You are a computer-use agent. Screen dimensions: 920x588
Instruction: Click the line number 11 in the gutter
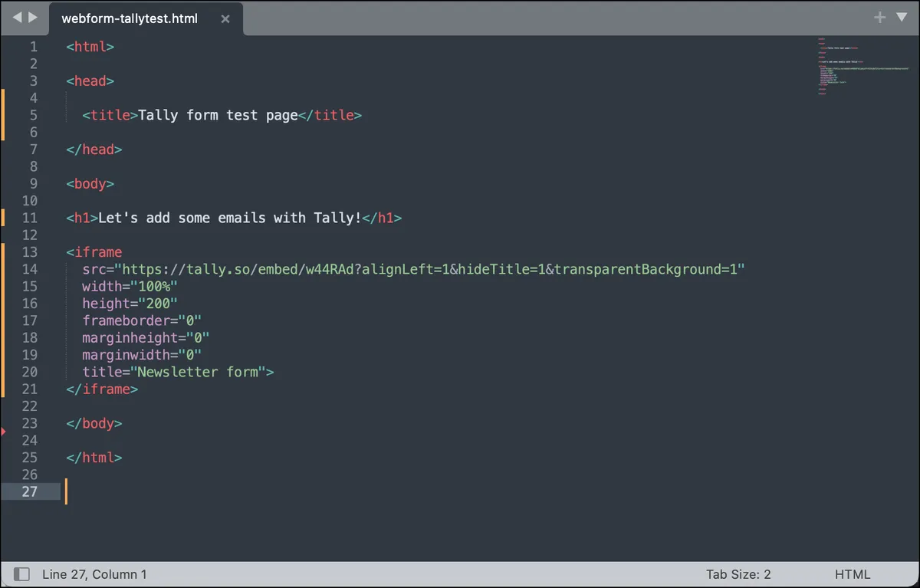coord(29,218)
